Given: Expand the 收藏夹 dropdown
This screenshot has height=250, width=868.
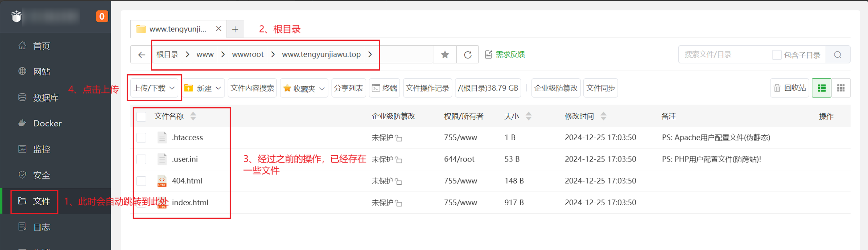Looking at the screenshot, I should pyautogui.click(x=304, y=88).
